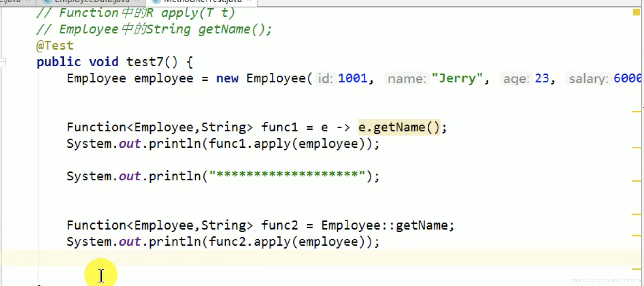
Task: Click the 'public' keyword of test7
Action: point(59,62)
